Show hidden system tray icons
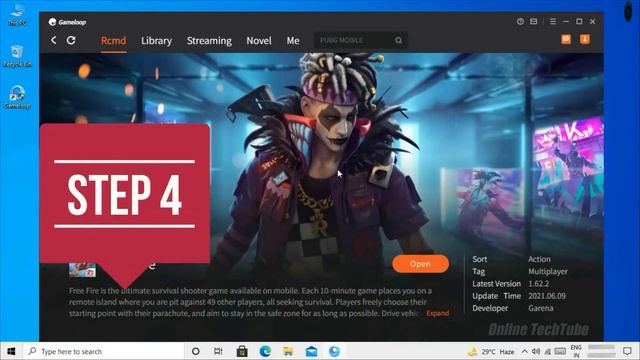The height and width of the screenshot is (360, 640). (x=524, y=351)
